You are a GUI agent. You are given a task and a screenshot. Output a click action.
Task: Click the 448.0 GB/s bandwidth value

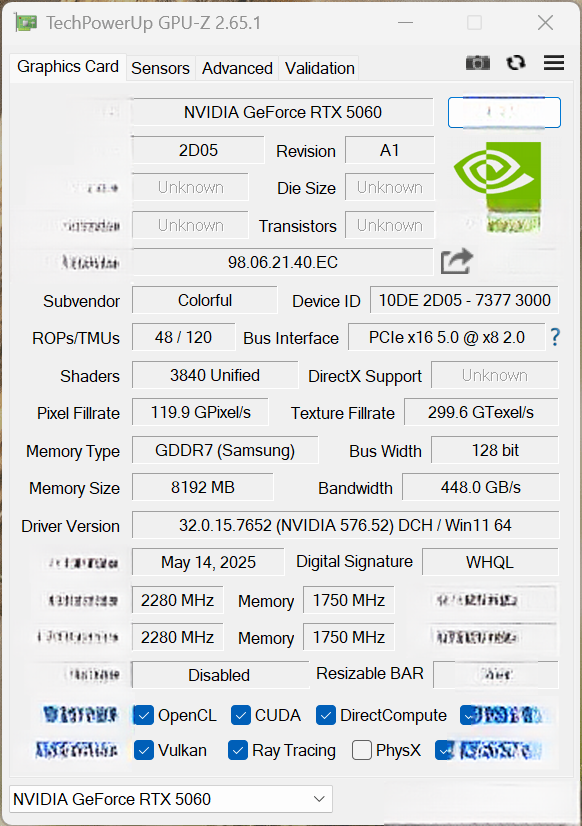pos(480,487)
